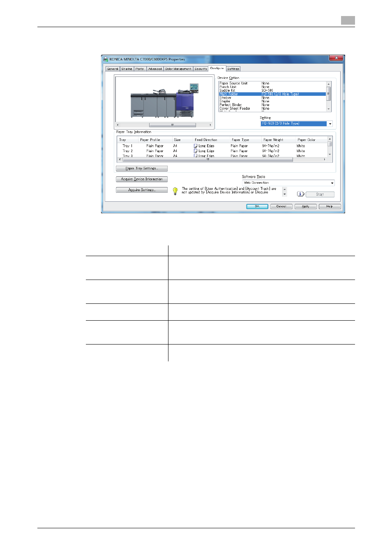Click the tip message scroll-up arrow
392x555 pixels.
[x=284, y=189]
